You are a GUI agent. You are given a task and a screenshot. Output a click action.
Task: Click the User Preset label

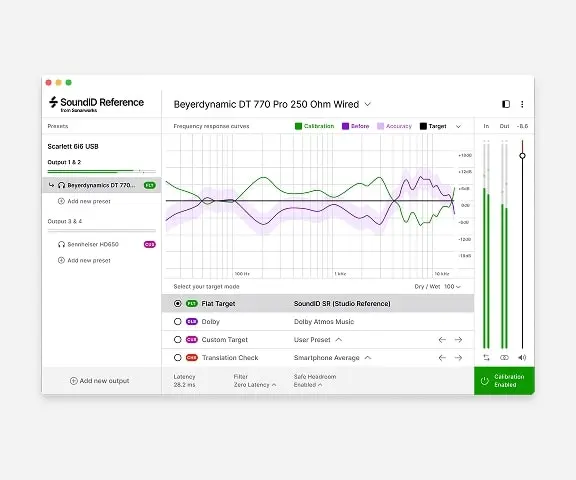pyautogui.click(x=312, y=340)
